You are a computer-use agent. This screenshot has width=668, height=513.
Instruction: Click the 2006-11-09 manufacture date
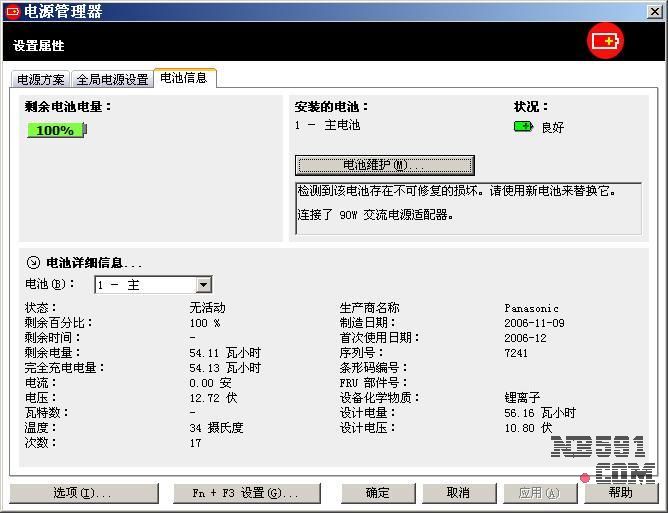click(x=534, y=323)
